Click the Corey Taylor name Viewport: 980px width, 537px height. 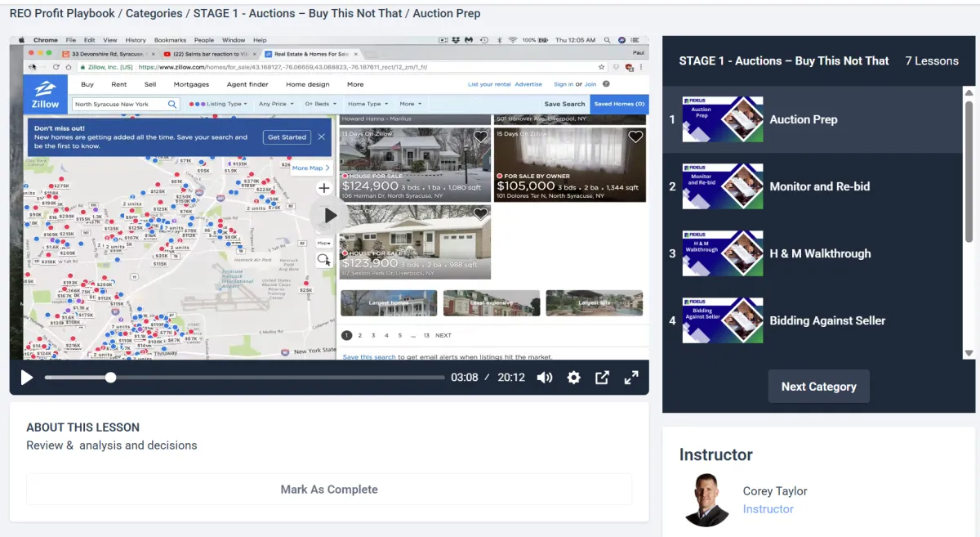click(x=775, y=491)
